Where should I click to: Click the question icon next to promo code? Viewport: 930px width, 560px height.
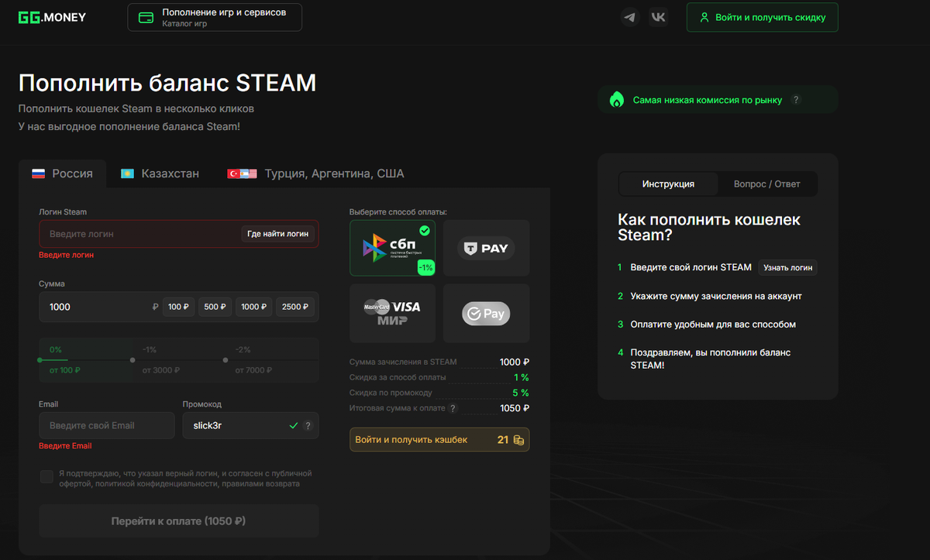click(308, 425)
